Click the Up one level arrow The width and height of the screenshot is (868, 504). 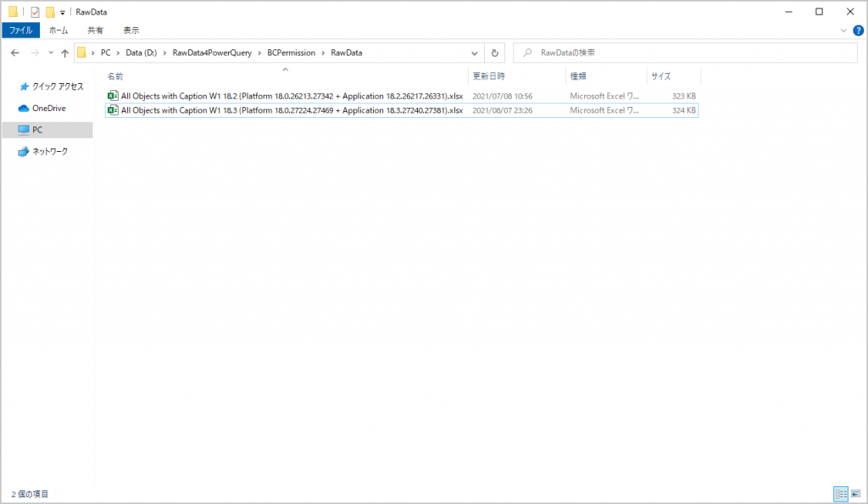pos(65,53)
